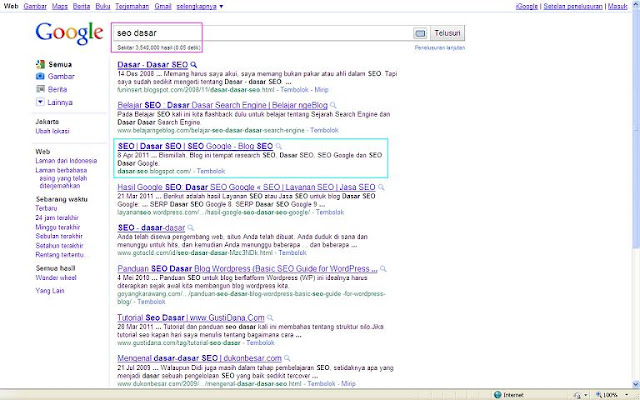The width and height of the screenshot is (640, 400).
Task: Open Panduan SEO Dasar Blog Wordpress result
Action: [x=247, y=269]
